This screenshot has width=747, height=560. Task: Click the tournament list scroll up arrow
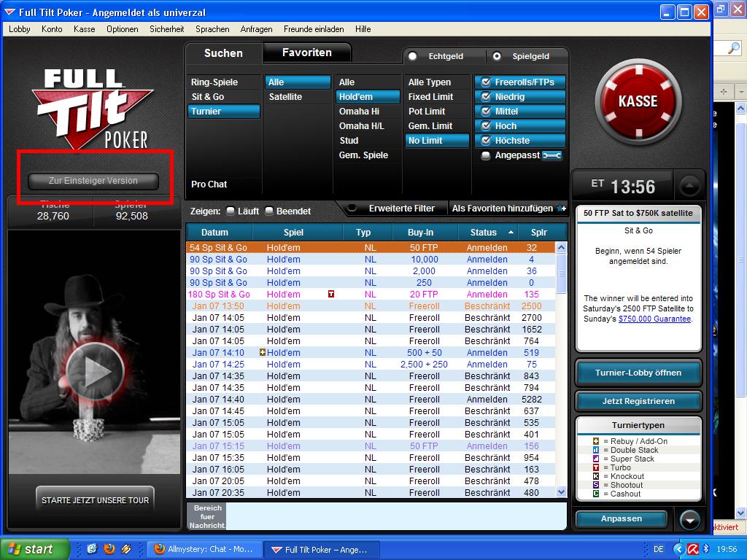tap(561, 248)
